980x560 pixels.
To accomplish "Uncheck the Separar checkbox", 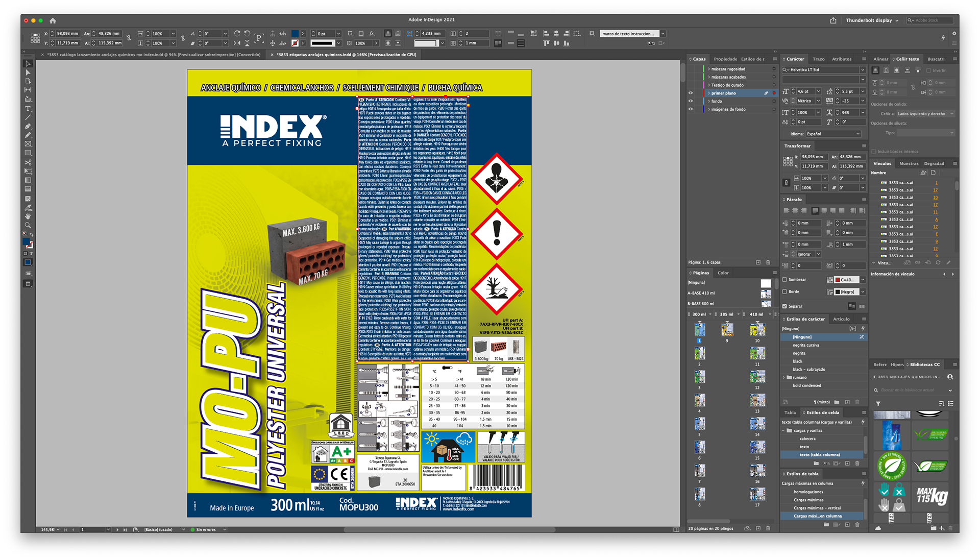I will coord(785,306).
